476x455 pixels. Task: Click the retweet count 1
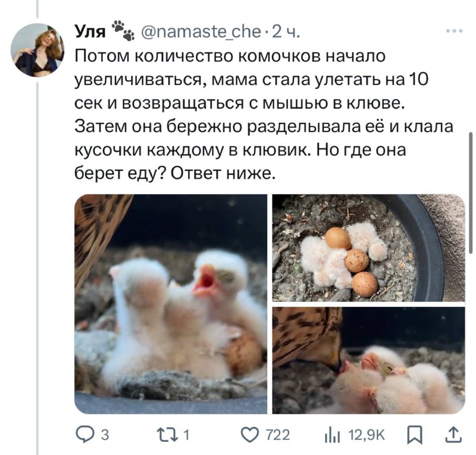[x=186, y=435]
